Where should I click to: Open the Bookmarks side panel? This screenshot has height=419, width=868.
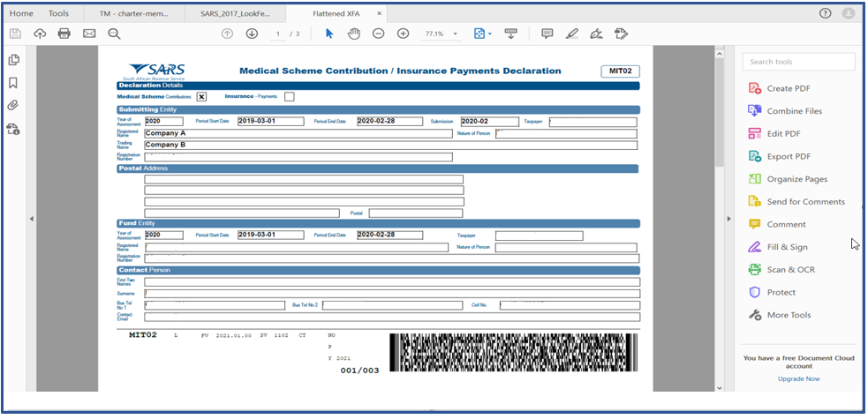pyautogui.click(x=13, y=83)
